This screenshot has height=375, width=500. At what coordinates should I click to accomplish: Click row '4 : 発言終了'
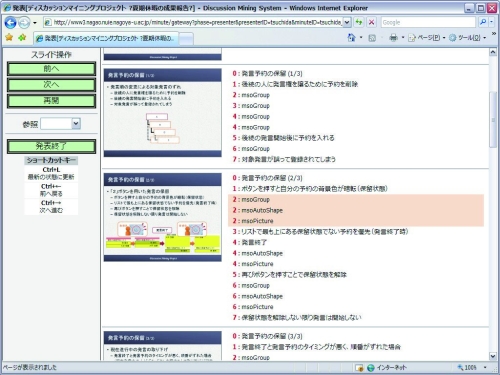249,242
